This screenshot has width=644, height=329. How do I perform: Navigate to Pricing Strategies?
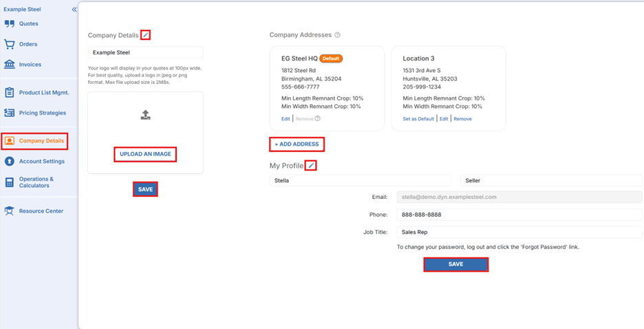tap(42, 113)
